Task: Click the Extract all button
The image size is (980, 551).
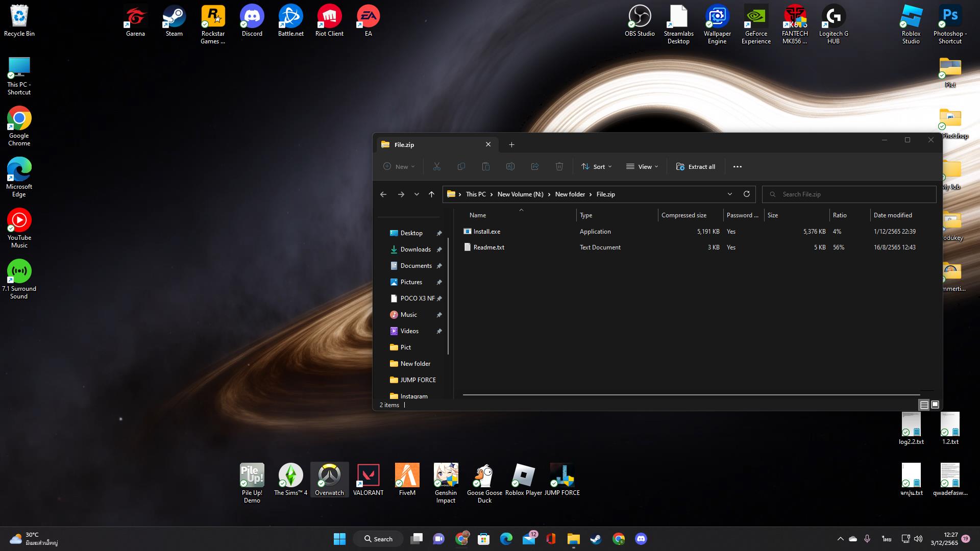Action: coord(695,167)
